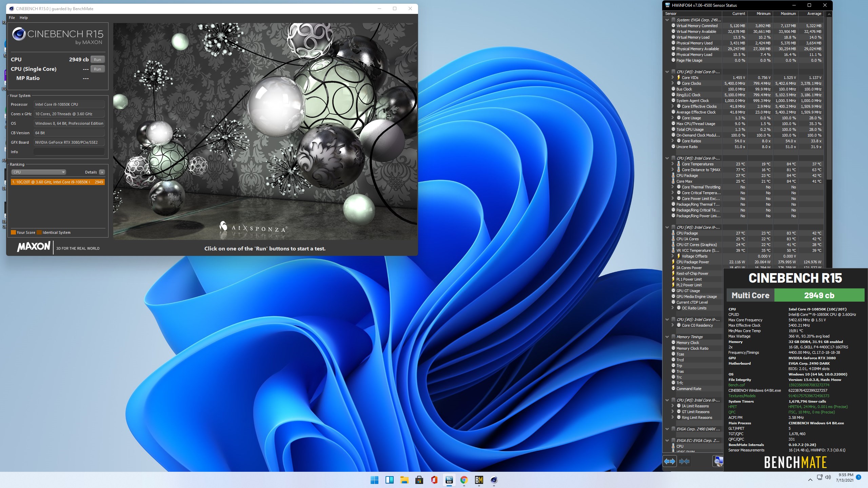Switch to HWiNFO from the taskbar

pos(449,480)
